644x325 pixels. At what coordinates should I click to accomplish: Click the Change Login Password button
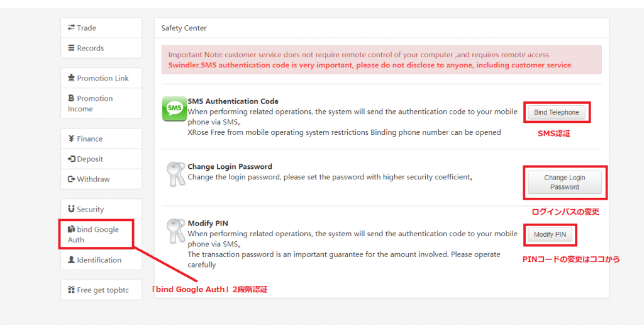coord(565,182)
